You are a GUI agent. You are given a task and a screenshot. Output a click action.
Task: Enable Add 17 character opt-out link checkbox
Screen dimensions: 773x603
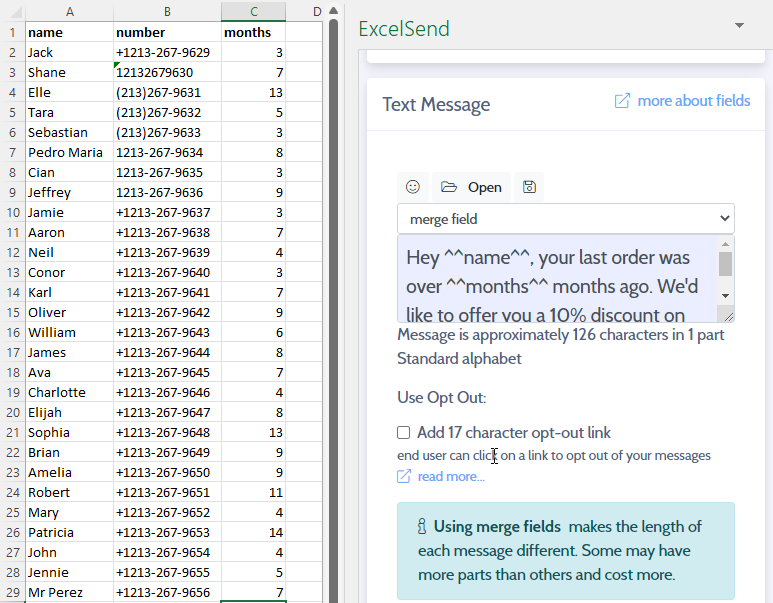(404, 433)
